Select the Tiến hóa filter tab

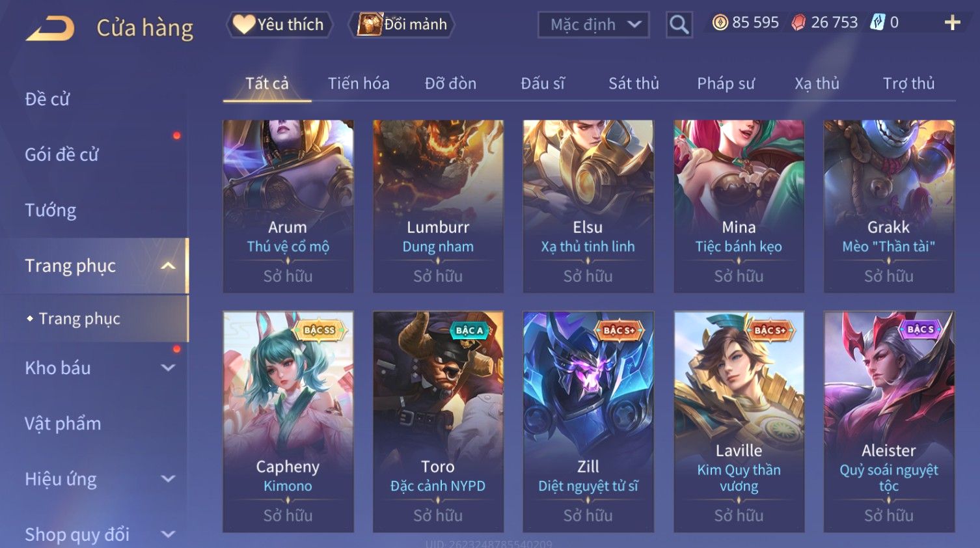[359, 83]
